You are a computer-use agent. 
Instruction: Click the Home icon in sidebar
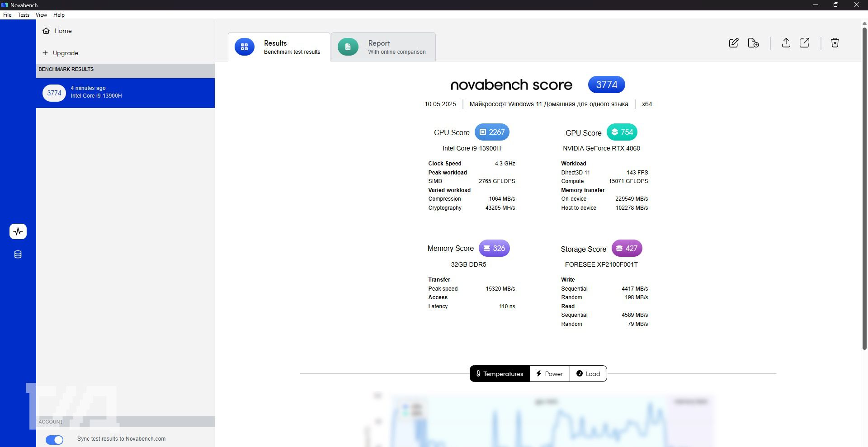pyautogui.click(x=46, y=31)
